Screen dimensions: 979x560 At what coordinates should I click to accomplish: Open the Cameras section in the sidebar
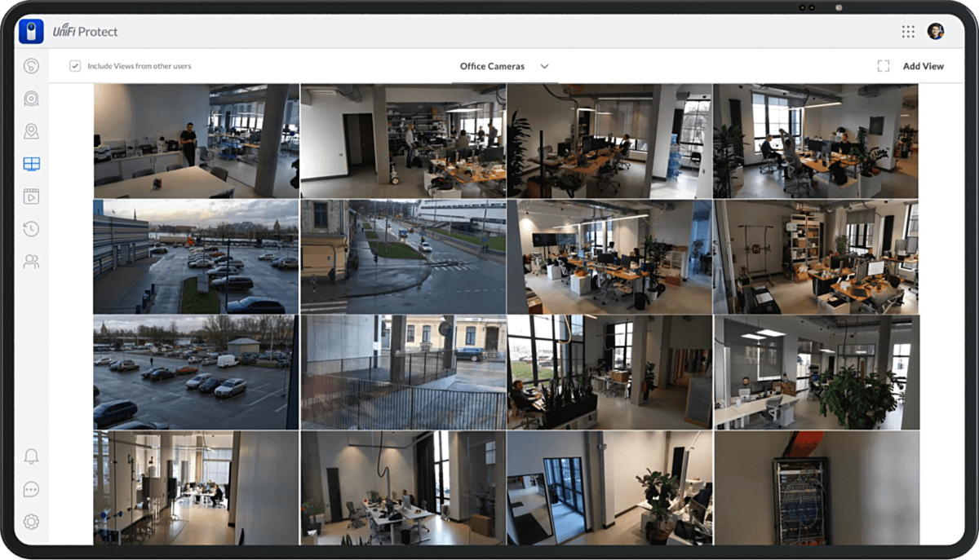pos(31,98)
